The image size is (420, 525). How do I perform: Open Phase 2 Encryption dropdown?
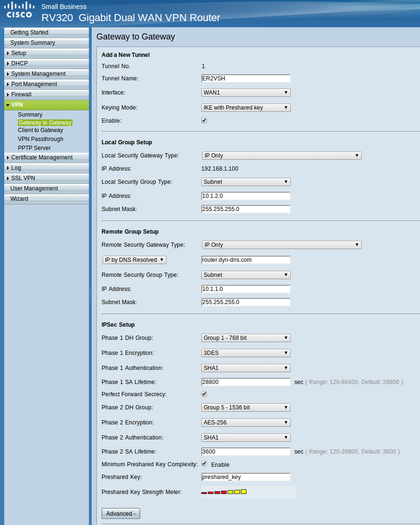(x=246, y=423)
